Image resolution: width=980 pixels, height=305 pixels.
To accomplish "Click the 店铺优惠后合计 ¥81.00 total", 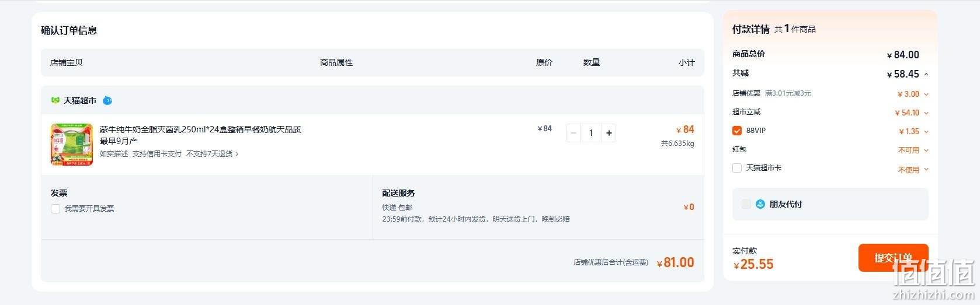I will pos(676,262).
